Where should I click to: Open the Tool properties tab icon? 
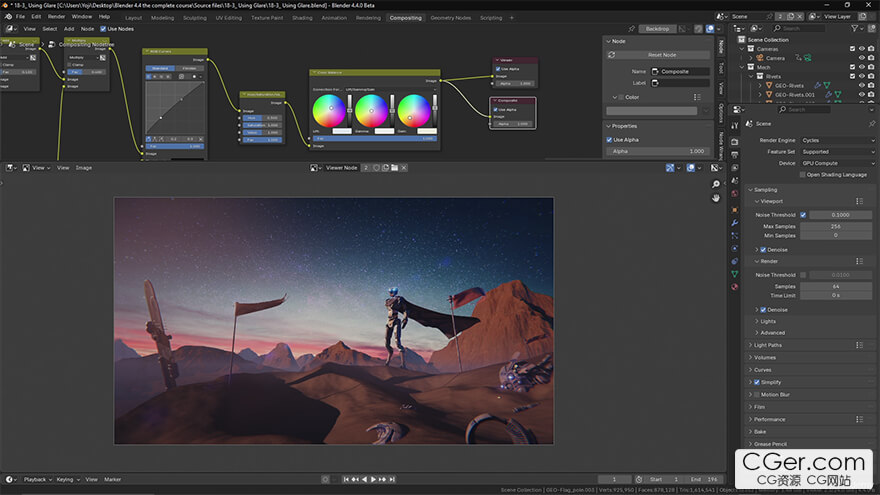(735, 126)
